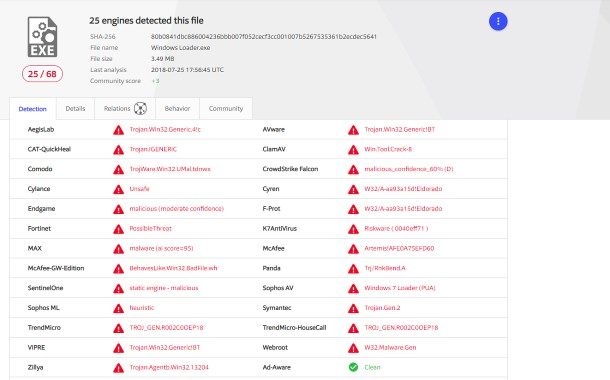This screenshot has width=610, height=380.
Task: Click the engine name CrowdStrike Falcon
Action: click(x=290, y=169)
